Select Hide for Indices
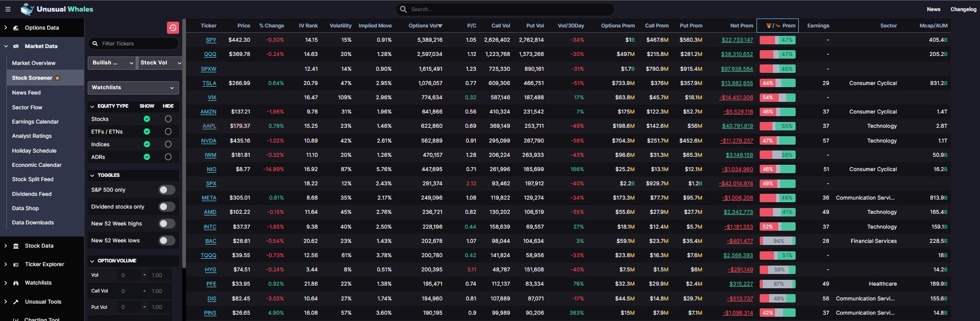 [168, 144]
